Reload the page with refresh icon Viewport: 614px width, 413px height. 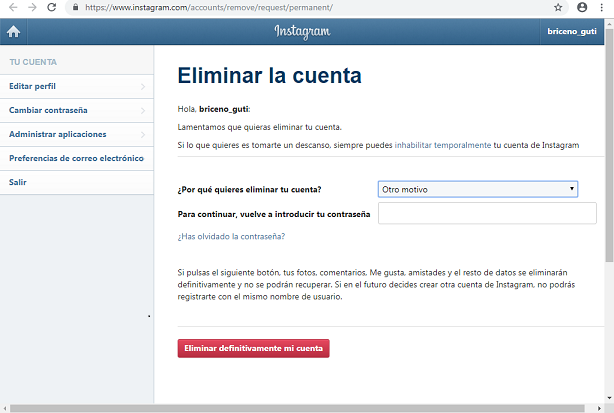pyautogui.click(x=51, y=7)
